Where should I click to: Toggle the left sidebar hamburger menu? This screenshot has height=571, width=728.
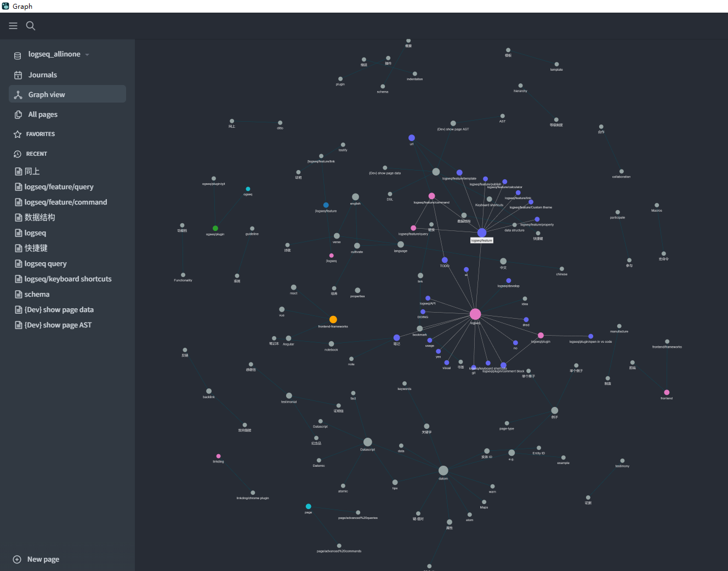[13, 26]
